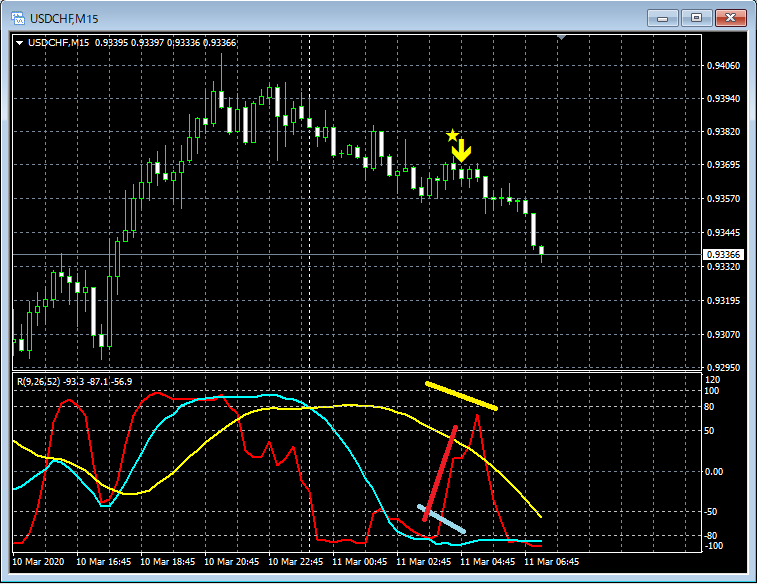Screen dimensions: 757x584
Task: Click the indicator level -50 label
Action: coord(710,512)
